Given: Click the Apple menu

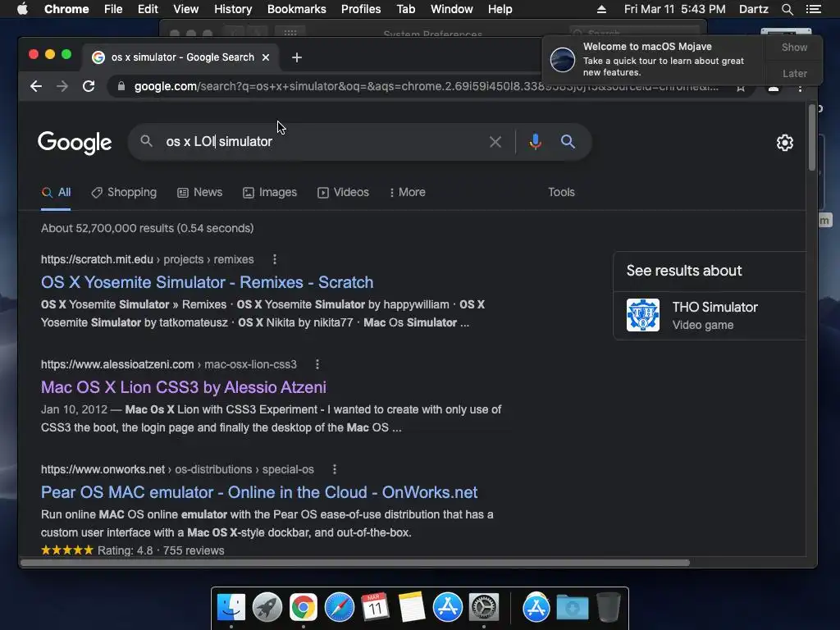Looking at the screenshot, I should pyautogui.click(x=22, y=9).
